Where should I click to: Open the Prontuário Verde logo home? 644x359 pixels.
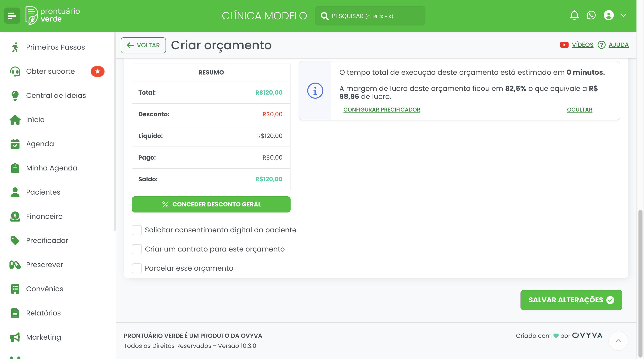[x=53, y=16]
